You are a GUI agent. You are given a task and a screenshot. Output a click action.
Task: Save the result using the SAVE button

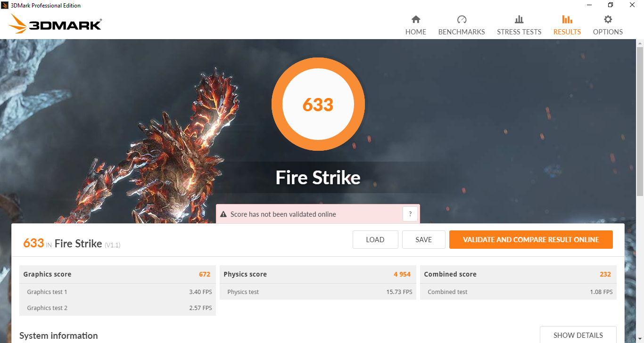click(424, 239)
